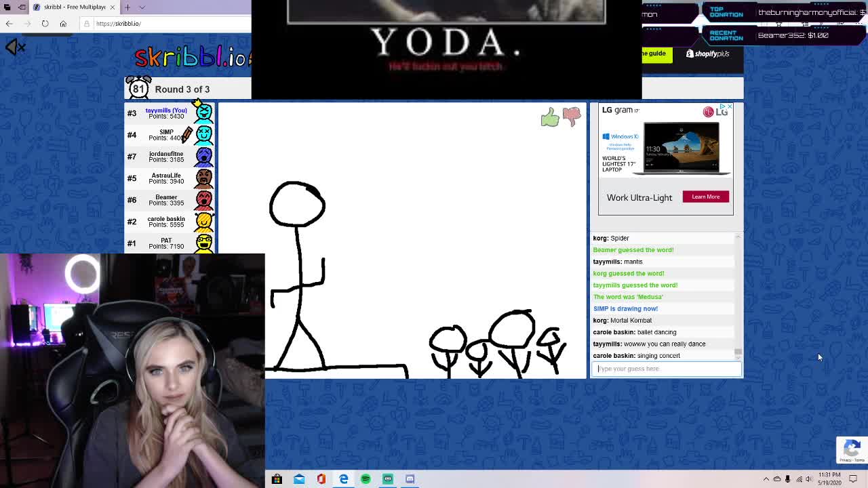
Task: Open Spotify from taskbar
Action: 366,479
